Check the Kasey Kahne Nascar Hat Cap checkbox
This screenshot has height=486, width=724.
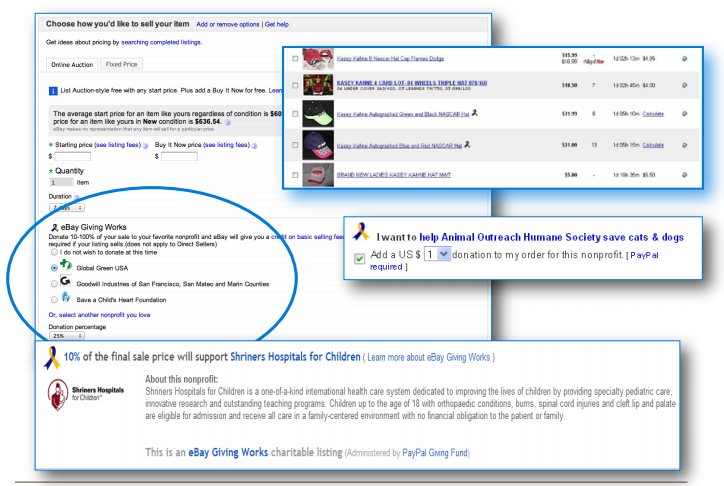[x=295, y=59]
